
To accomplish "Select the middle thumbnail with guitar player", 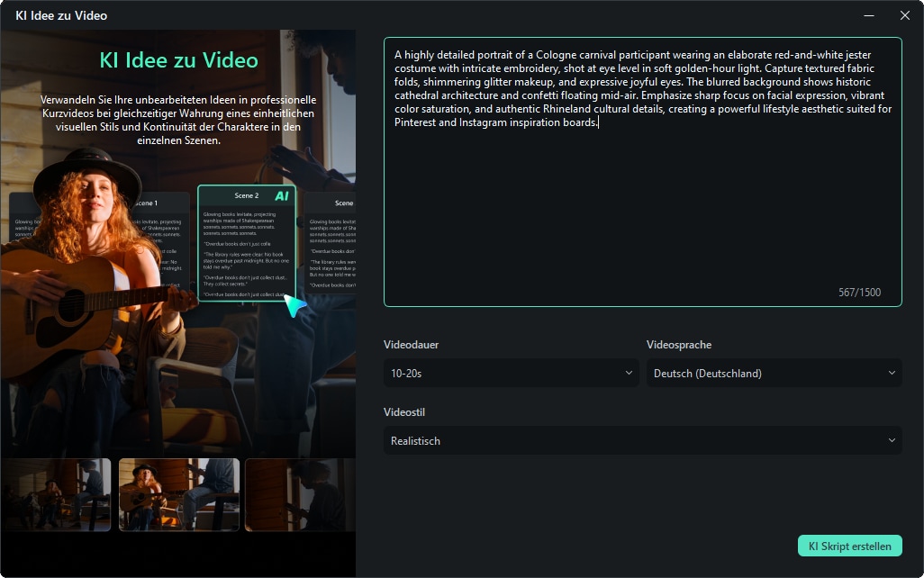I will tap(178, 494).
